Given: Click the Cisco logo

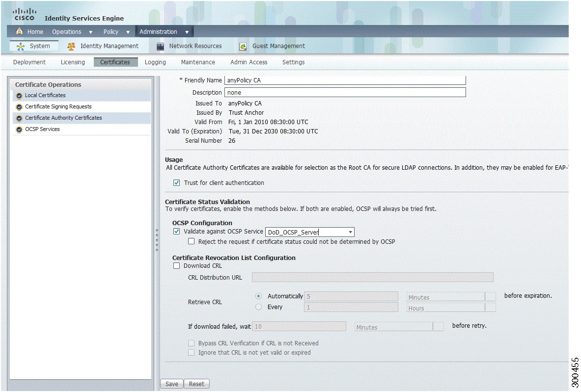Looking at the screenshot, I should tap(25, 14).
